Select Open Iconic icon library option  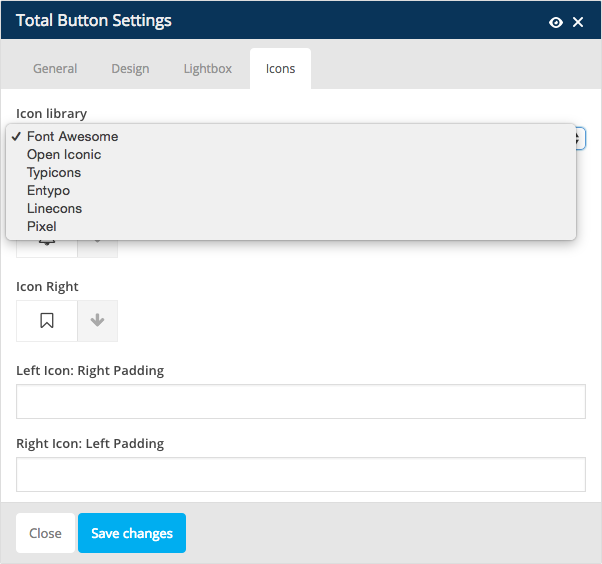[64, 154]
